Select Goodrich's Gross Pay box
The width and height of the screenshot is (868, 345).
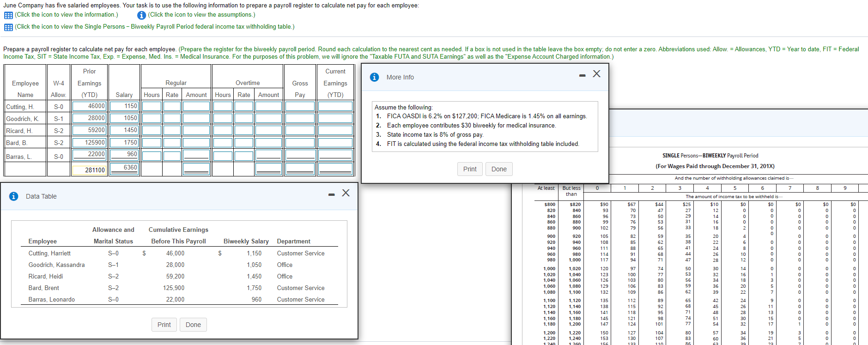(x=300, y=118)
